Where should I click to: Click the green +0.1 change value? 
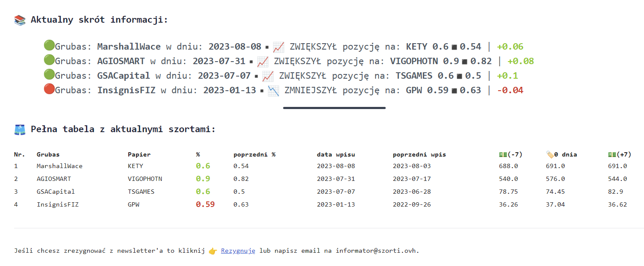point(507,76)
